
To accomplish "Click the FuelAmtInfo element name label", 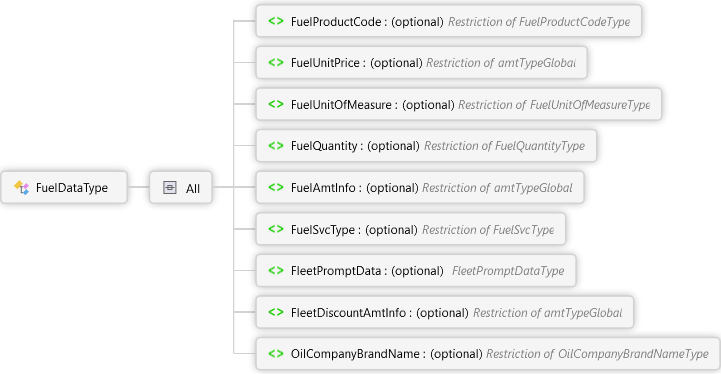I will coord(323,188).
